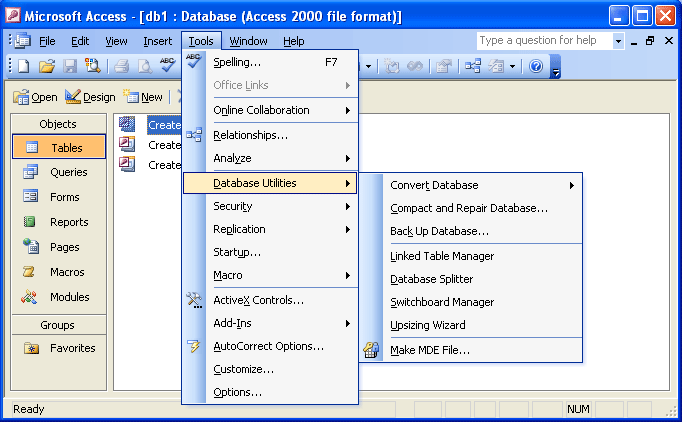
Task: Choose Options in the Tools menu
Action: (270, 392)
